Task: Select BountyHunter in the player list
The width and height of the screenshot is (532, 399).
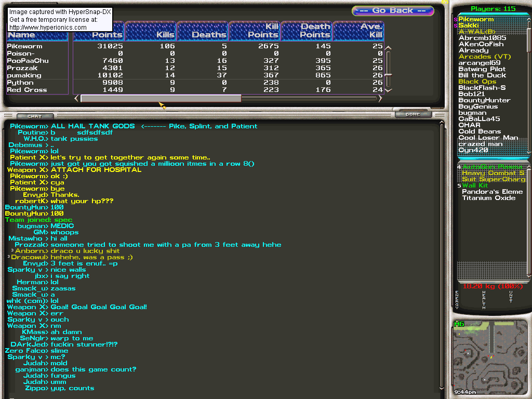Action: (484, 100)
